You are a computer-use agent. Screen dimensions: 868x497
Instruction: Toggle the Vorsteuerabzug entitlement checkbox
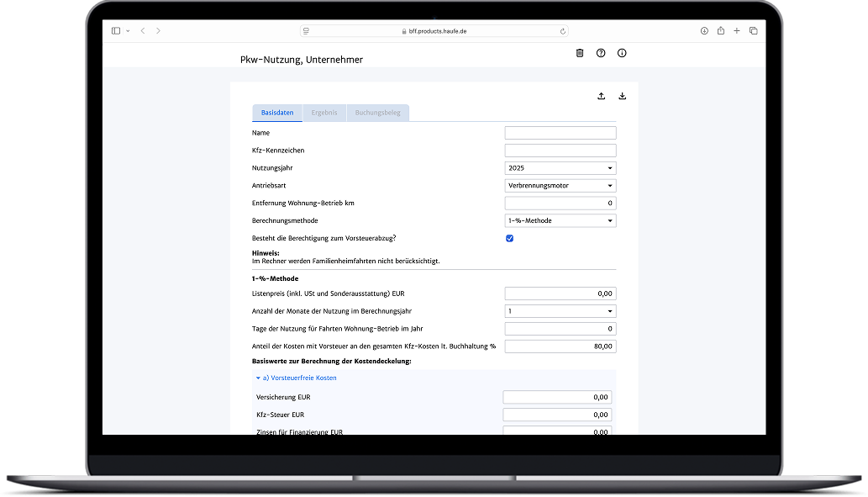click(x=509, y=239)
